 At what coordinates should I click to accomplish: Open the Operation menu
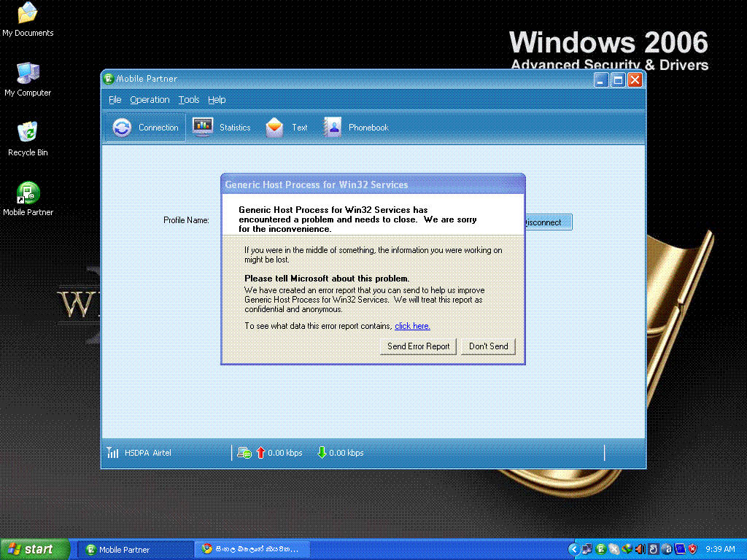pyautogui.click(x=150, y=99)
